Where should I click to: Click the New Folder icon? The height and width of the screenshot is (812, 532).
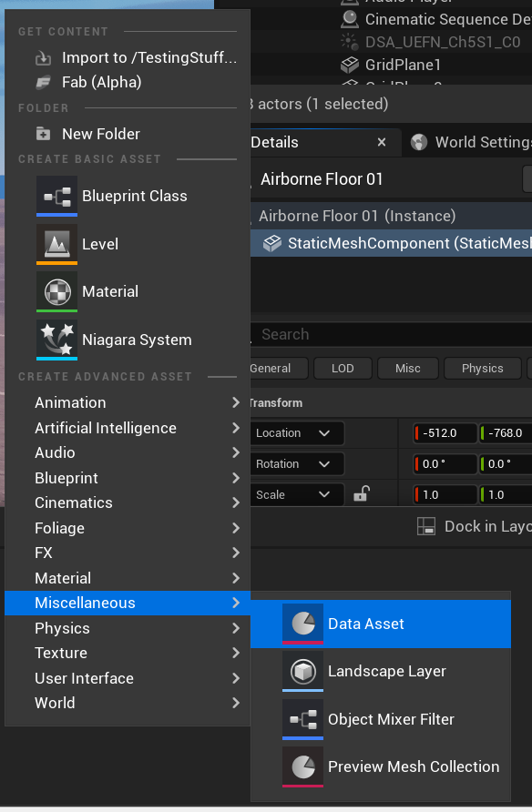tap(43, 134)
